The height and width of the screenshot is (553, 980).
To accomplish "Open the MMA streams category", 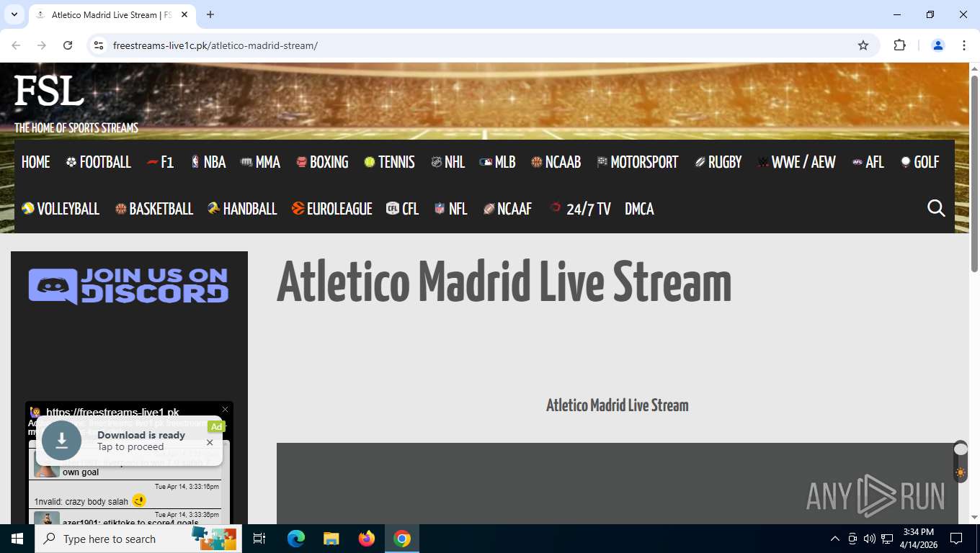I will 260,162.
